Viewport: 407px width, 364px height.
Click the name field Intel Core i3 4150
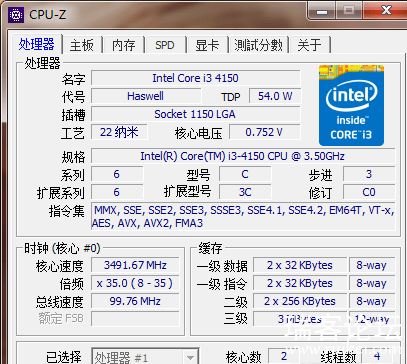[196, 78]
